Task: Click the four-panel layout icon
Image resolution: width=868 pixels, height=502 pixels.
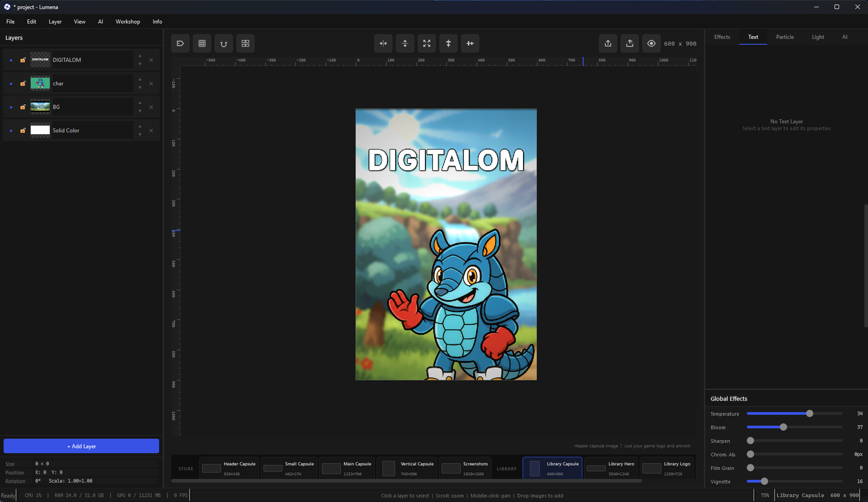Action: 245,43
